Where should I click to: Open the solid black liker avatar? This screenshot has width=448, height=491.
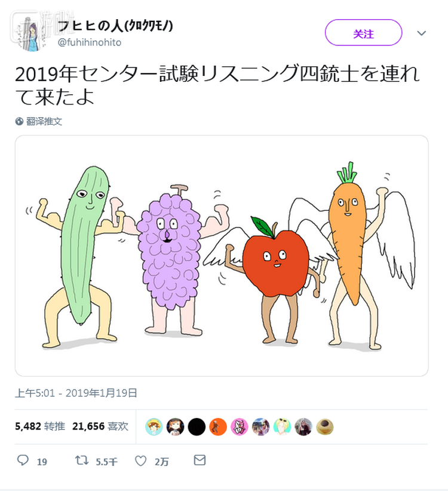point(197,426)
